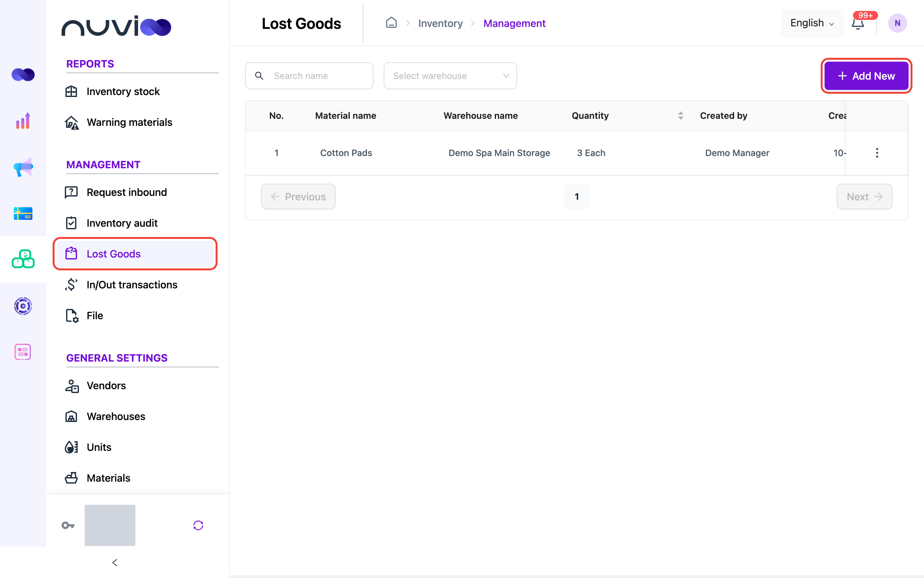Sort by the Quantity column arrows

pyautogui.click(x=680, y=116)
